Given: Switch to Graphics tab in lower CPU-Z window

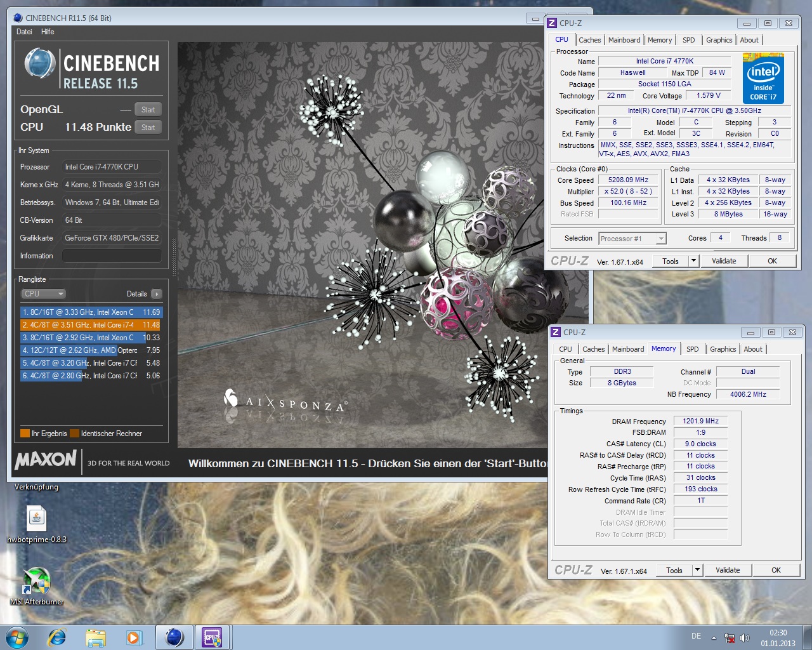Looking at the screenshot, I should [723, 349].
